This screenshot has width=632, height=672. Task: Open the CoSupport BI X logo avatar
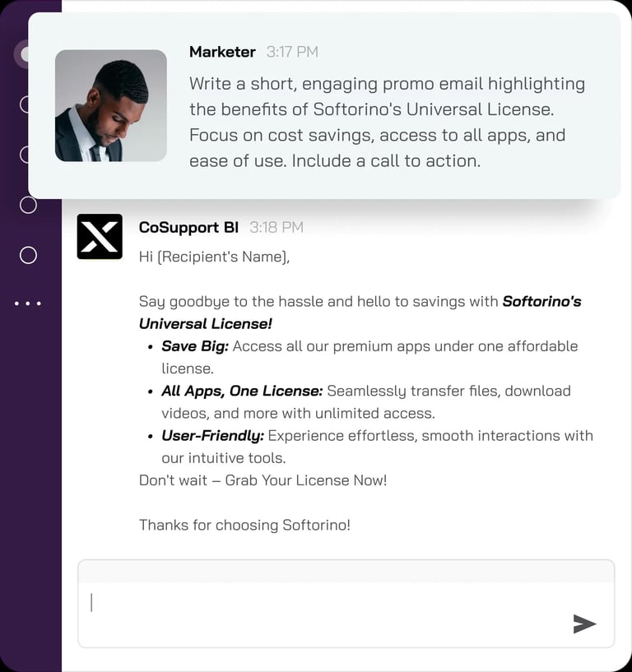pyautogui.click(x=100, y=237)
